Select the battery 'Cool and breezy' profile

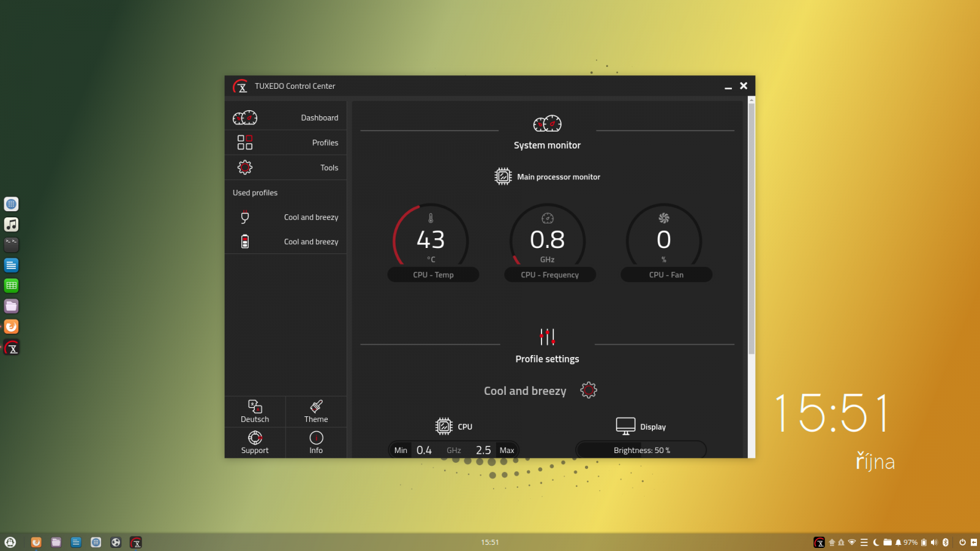pyautogui.click(x=285, y=242)
